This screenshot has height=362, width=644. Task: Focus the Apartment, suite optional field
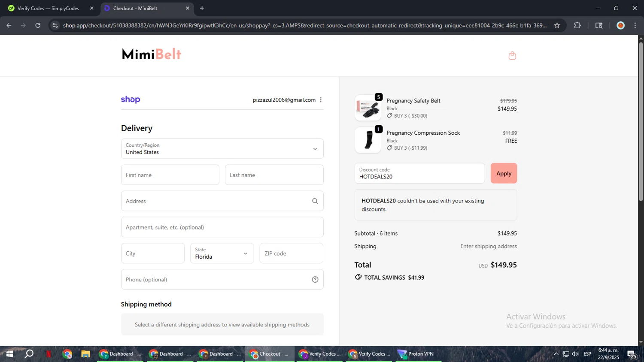[x=222, y=227]
